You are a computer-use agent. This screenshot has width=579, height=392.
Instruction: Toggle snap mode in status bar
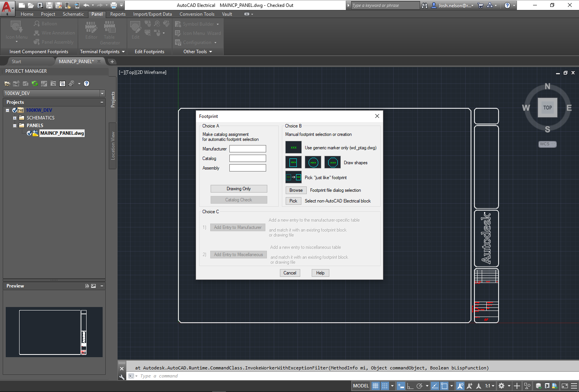(x=385, y=385)
